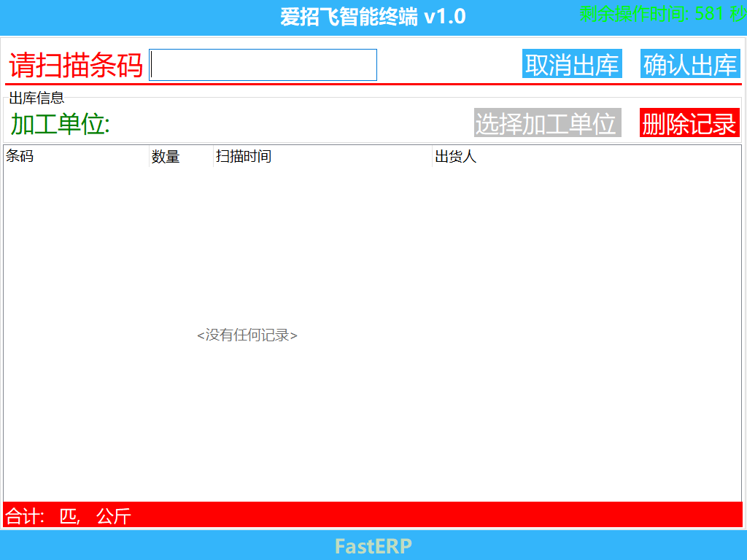
Task: Click the <没有任何记录> placeholder text
Action: (247, 335)
